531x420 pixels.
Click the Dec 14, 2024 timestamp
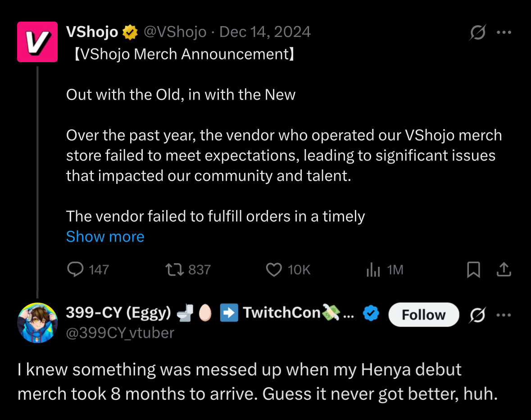(265, 32)
